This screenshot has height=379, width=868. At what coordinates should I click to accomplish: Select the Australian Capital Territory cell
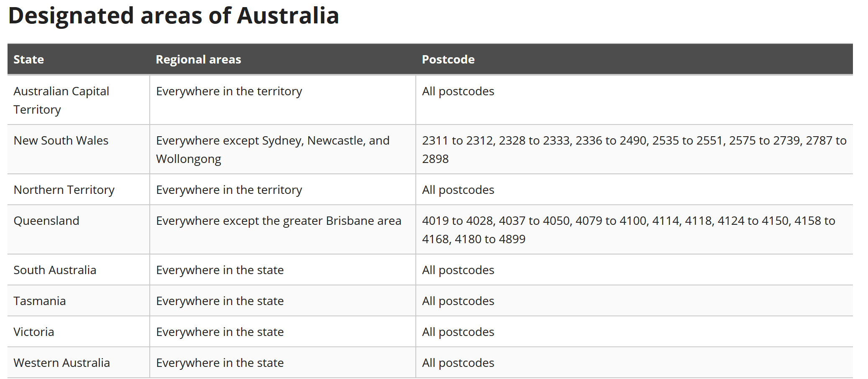tap(61, 100)
